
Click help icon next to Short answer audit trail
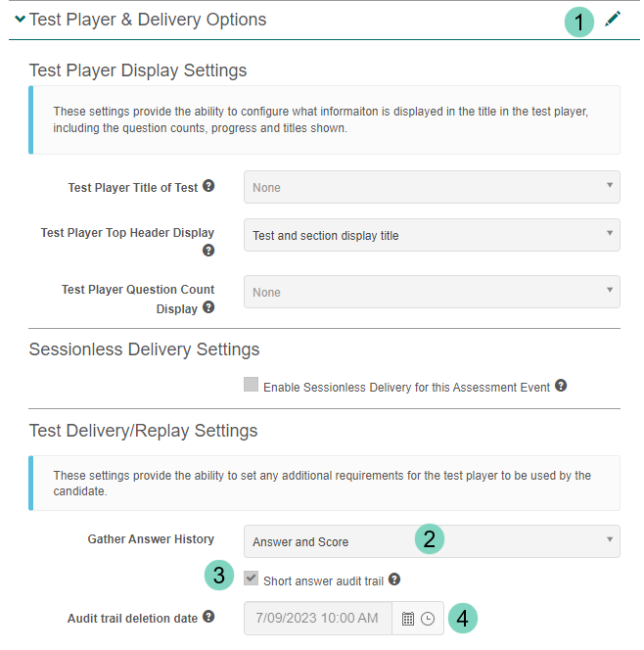(x=394, y=580)
